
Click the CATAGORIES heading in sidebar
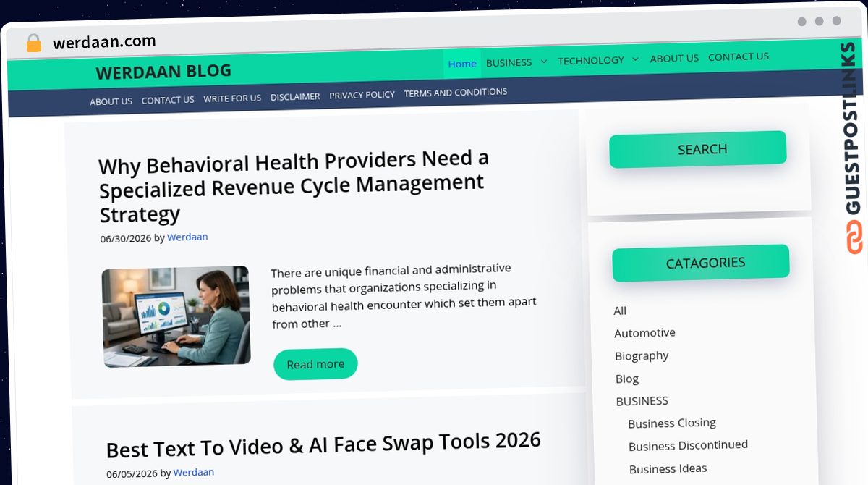701,263
